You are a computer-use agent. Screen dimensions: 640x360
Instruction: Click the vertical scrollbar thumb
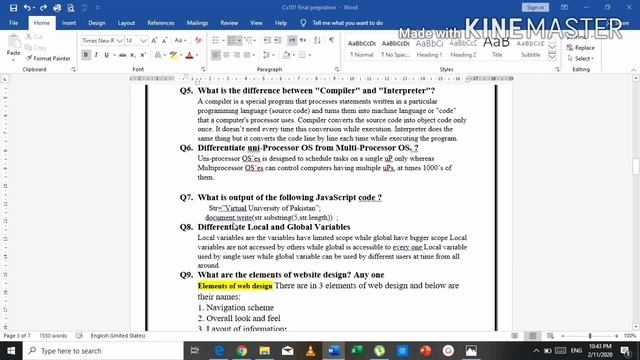636,166
